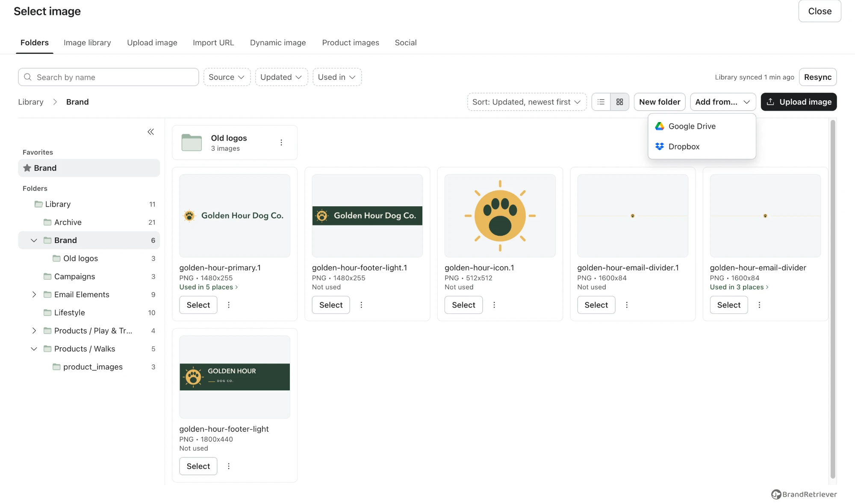This screenshot has width=855, height=504.
Task: Choose Dropbox from Add from menu
Action: click(702, 147)
